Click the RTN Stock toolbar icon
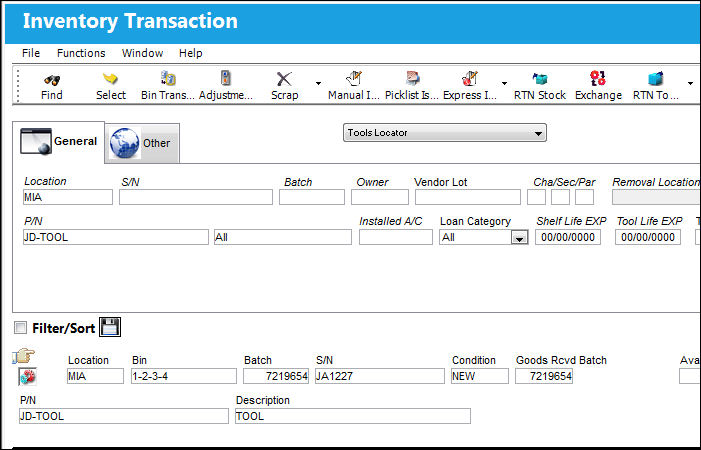 (540, 79)
